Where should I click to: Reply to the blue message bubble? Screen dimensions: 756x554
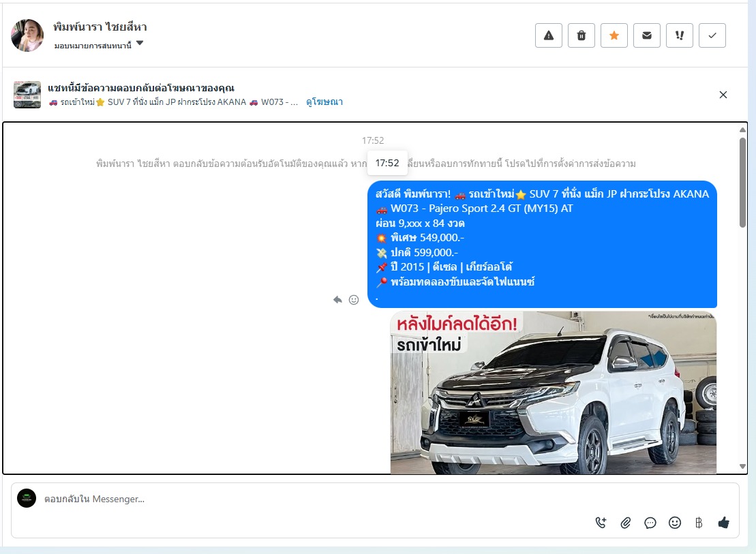coord(337,300)
